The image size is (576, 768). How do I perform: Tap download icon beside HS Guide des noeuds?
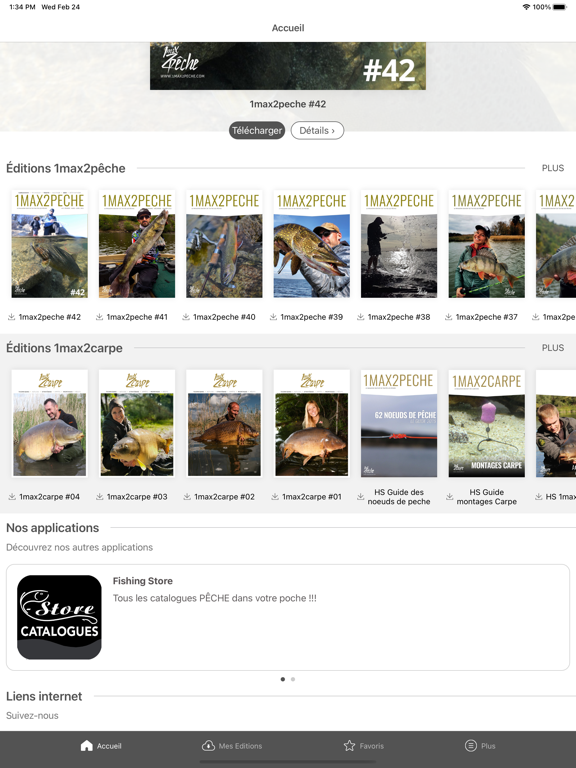point(360,497)
